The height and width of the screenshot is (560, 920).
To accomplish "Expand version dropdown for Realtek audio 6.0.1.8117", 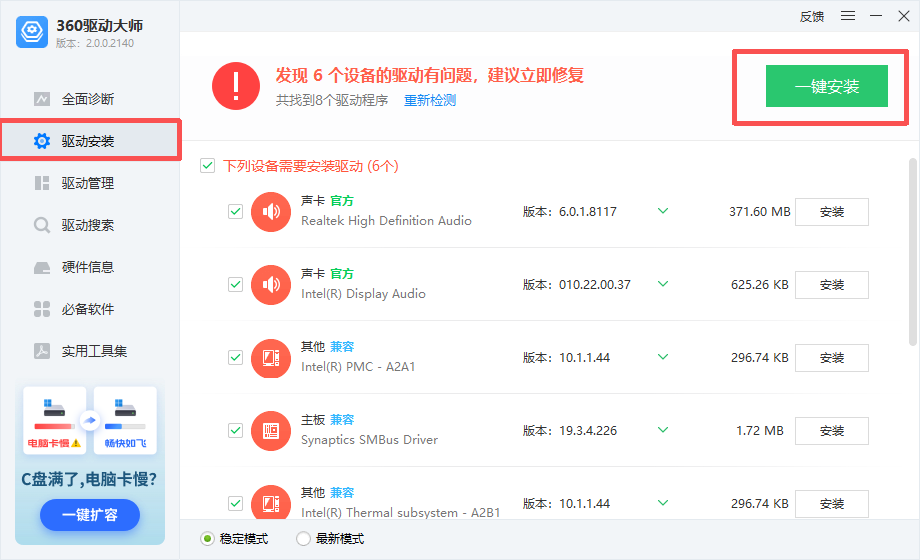I will (663, 211).
